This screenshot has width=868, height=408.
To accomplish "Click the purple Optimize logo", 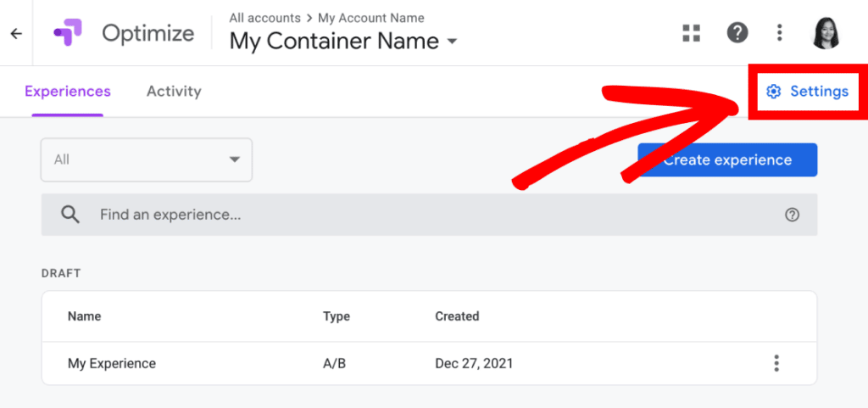I will [68, 33].
